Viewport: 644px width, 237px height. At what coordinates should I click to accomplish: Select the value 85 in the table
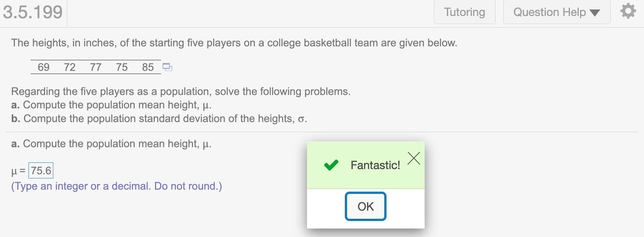(148, 67)
